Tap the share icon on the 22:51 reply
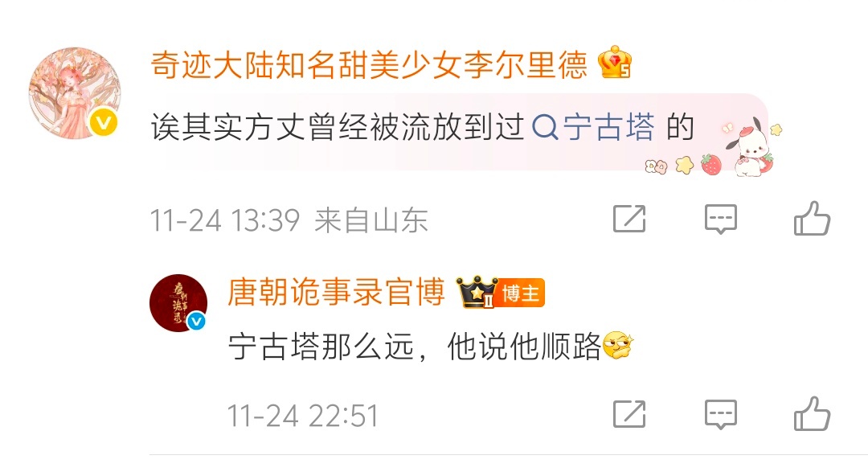Image resolution: width=868 pixels, height=476 pixels. point(629,413)
